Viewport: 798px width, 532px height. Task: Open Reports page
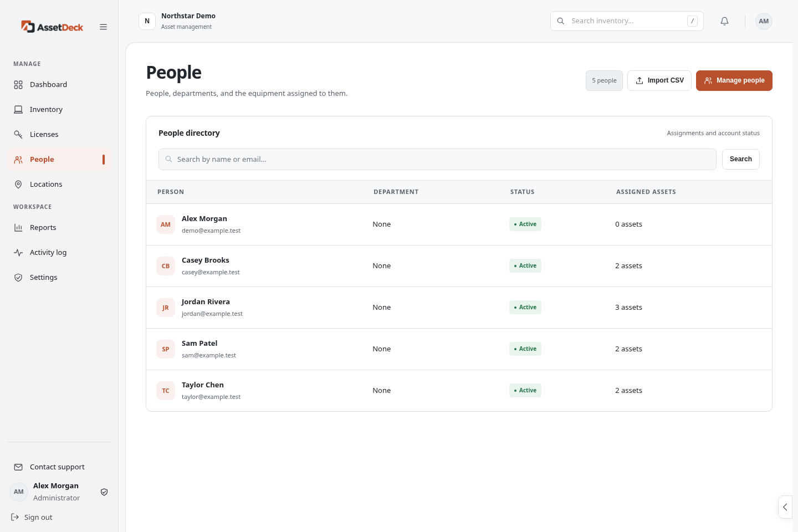(x=59, y=227)
